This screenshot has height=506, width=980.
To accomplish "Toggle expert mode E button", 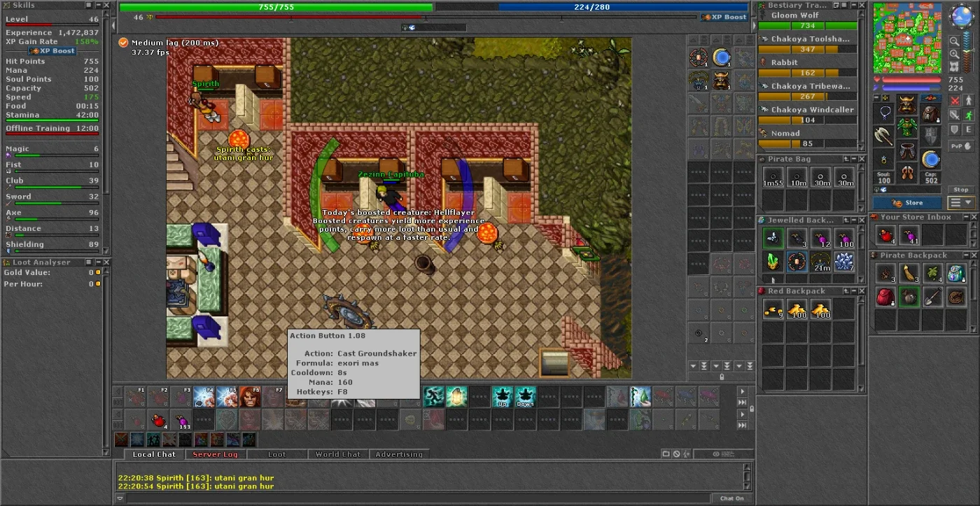I will (x=969, y=129).
